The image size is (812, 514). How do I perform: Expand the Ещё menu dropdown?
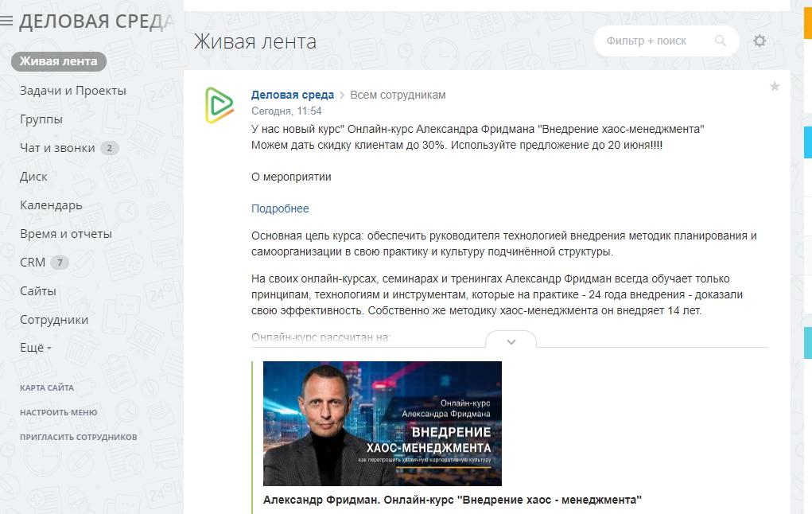click(36, 348)
